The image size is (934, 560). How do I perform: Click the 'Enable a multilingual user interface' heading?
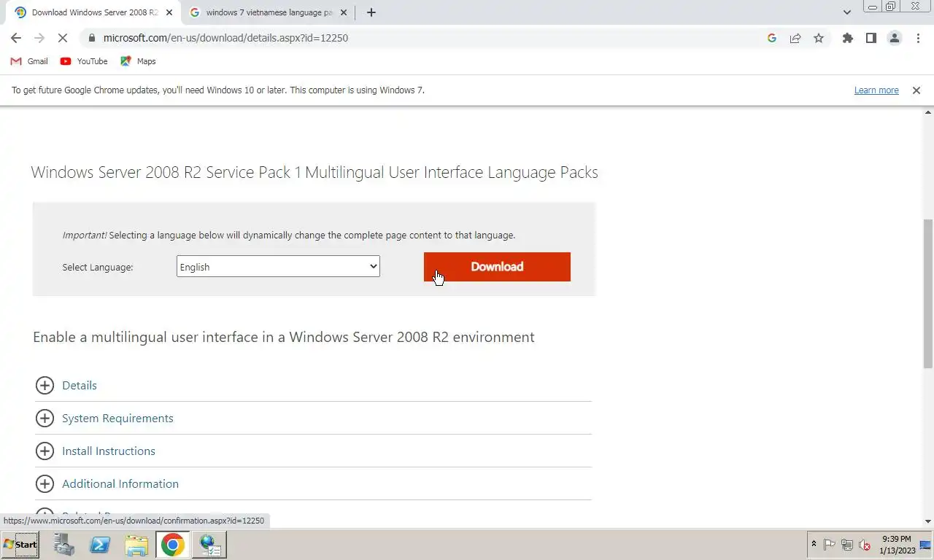284,337
